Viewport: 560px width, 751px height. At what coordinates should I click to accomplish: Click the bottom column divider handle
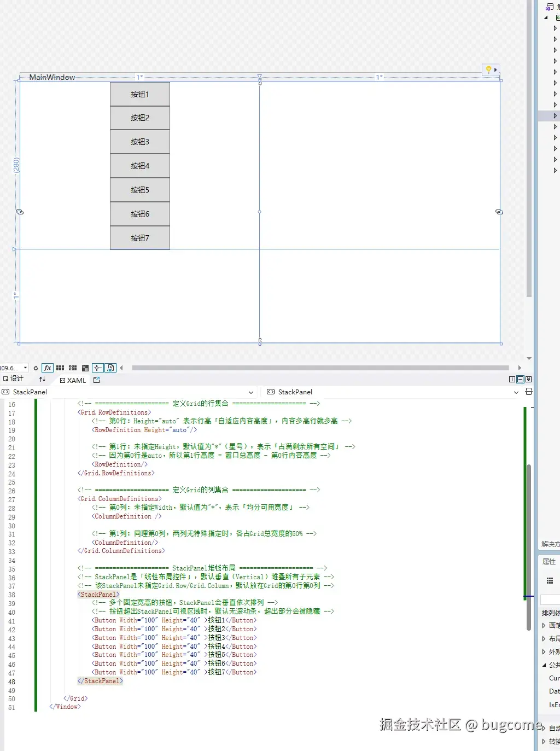point(260,342)
